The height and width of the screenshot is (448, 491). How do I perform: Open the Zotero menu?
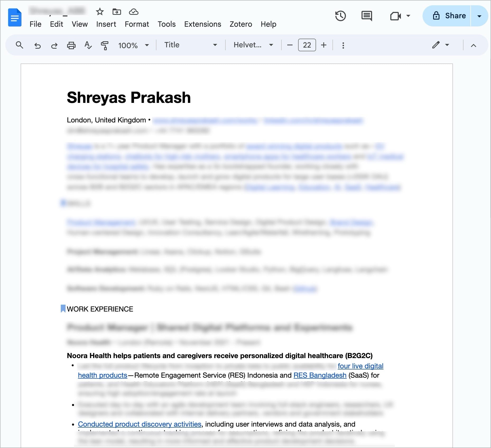click(241, 24)
